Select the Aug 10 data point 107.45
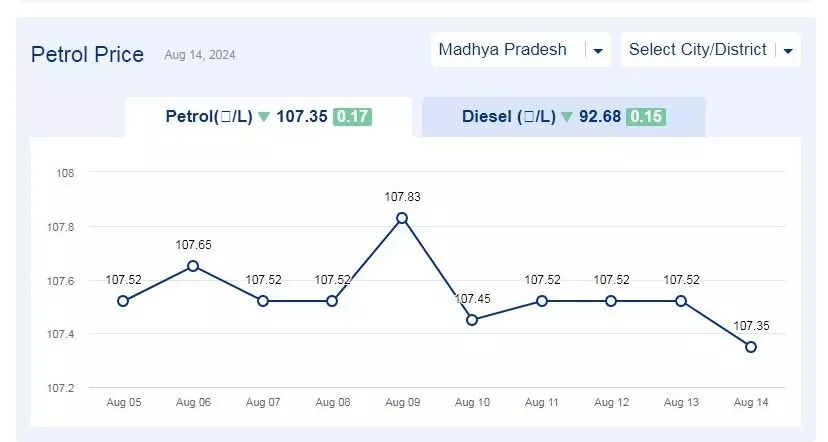Image resolution: width=828 pixels, height=442 pixels. (472, 320)
